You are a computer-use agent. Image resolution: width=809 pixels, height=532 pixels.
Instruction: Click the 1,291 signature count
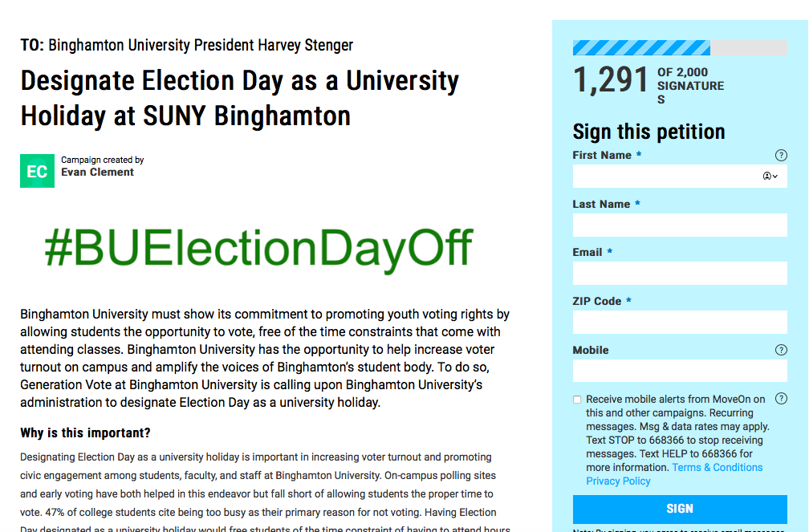point(611,82)
